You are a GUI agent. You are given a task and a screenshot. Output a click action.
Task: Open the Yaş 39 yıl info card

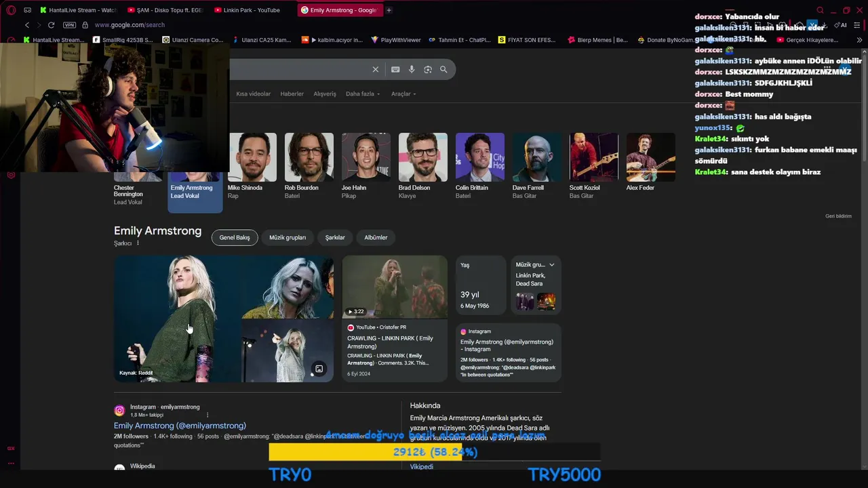point(481,285)
